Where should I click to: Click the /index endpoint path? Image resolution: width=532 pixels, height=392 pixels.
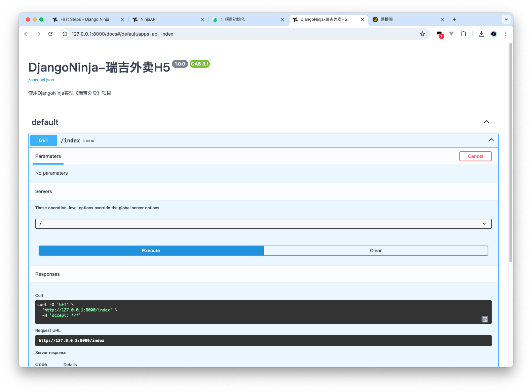coord(70,140)
